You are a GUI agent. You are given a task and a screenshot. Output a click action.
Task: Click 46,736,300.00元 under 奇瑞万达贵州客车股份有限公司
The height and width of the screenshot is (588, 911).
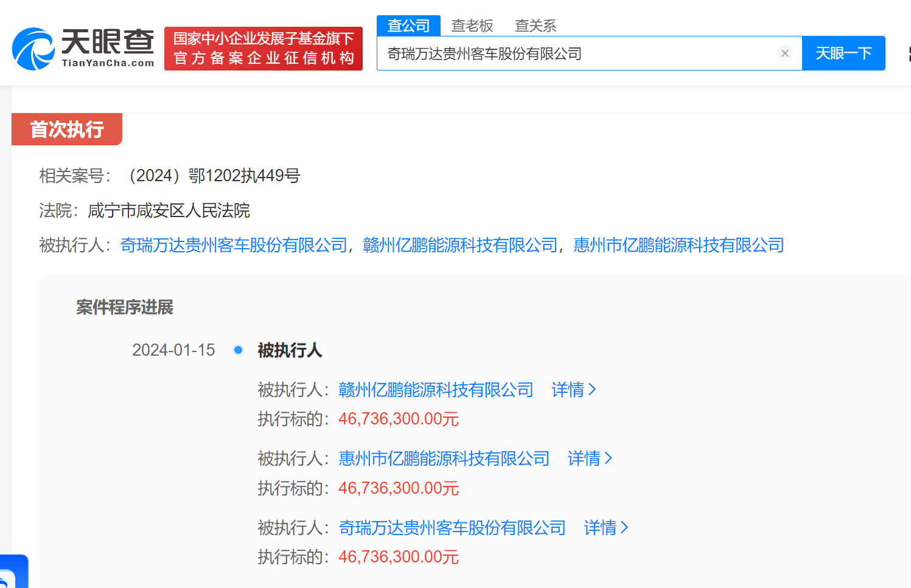point(399,557)
